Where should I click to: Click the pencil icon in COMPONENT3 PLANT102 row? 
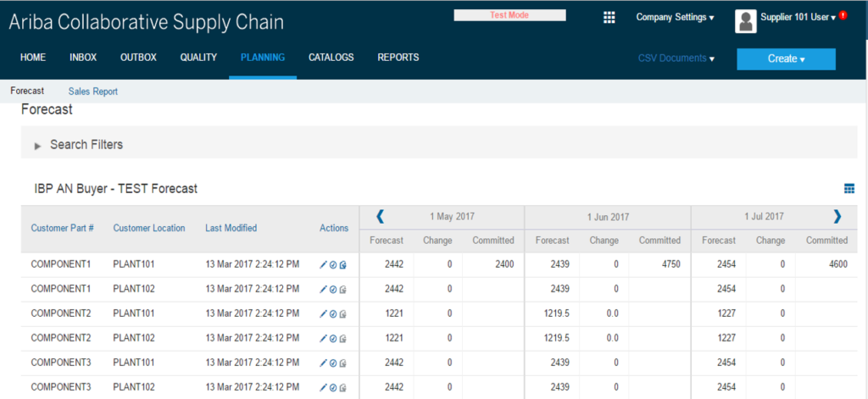click(x=323, y=387)
